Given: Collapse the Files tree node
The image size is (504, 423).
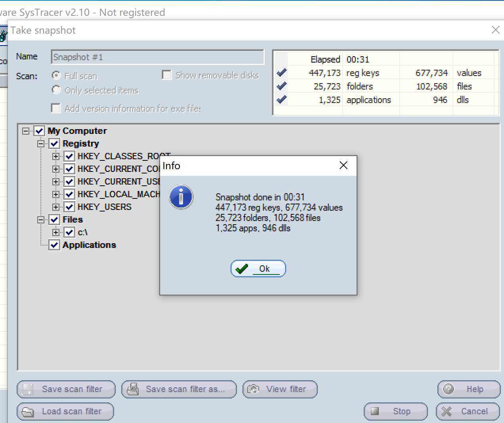Looking at the screenshot, I should pyautogui.click(x=41, y=219).
